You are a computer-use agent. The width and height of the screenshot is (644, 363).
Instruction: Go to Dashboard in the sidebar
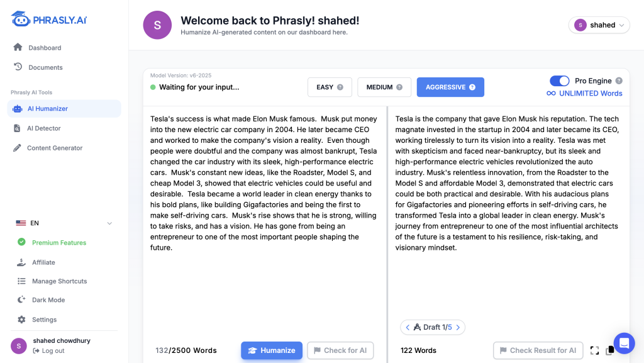coord(45,48)
